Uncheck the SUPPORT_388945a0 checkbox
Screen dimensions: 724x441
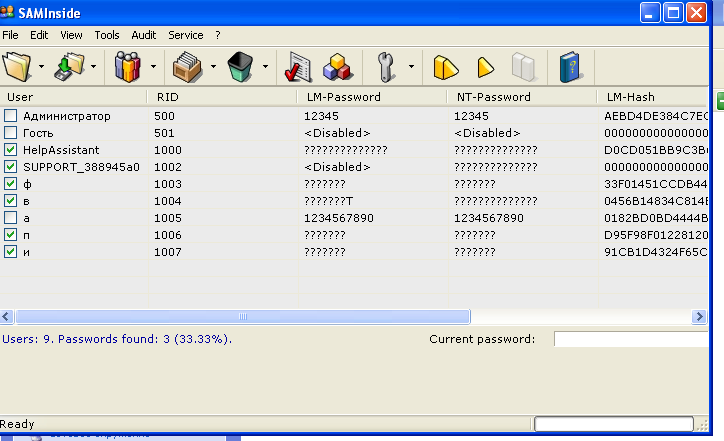[x=11, y=167]
